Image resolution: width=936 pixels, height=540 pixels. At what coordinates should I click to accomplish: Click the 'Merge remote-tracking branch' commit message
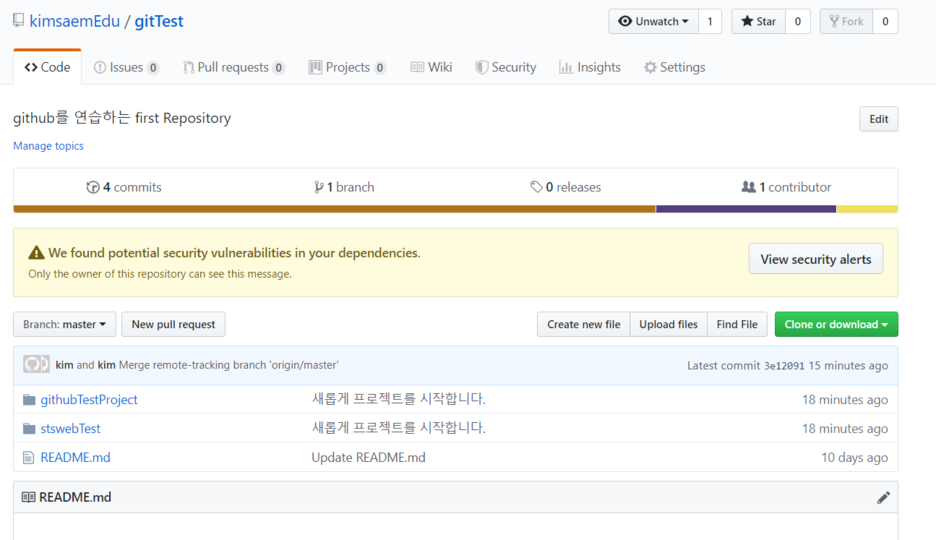click(x=229, y=365)
